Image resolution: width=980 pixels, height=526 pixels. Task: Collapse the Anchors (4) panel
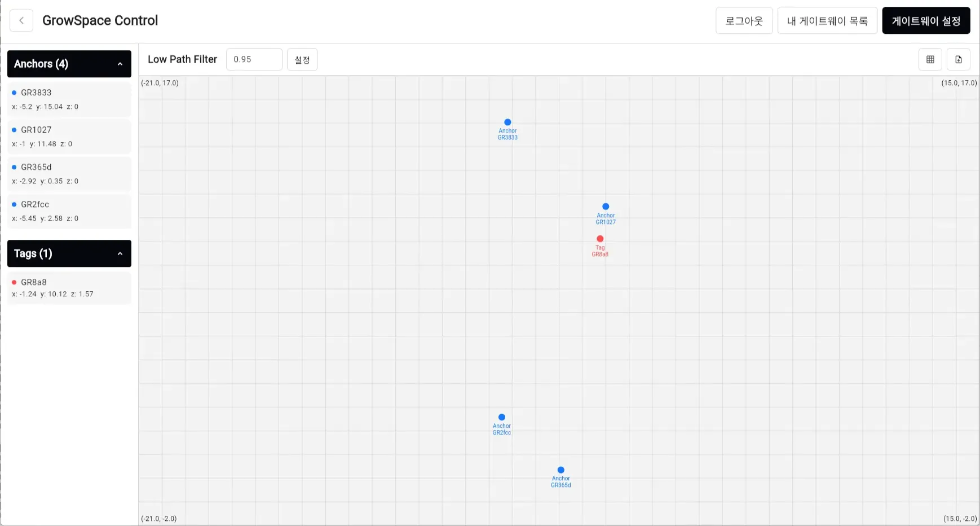point(120,64)
